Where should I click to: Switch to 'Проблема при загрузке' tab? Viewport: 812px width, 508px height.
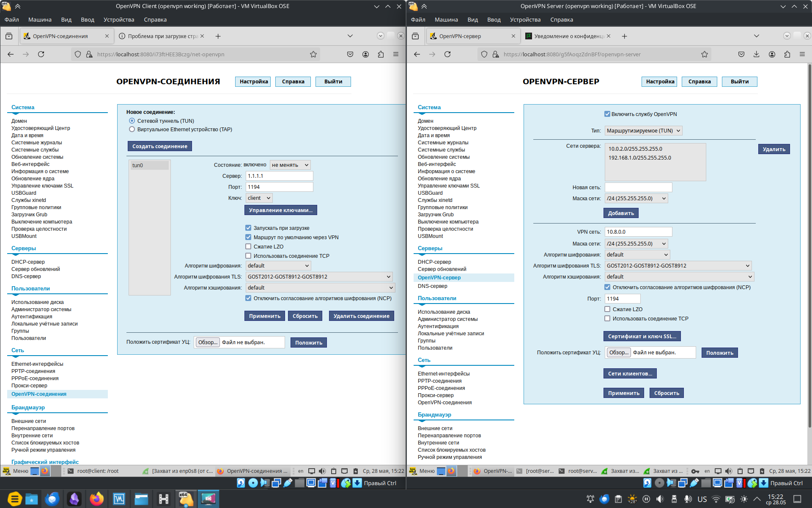[162, 36]
